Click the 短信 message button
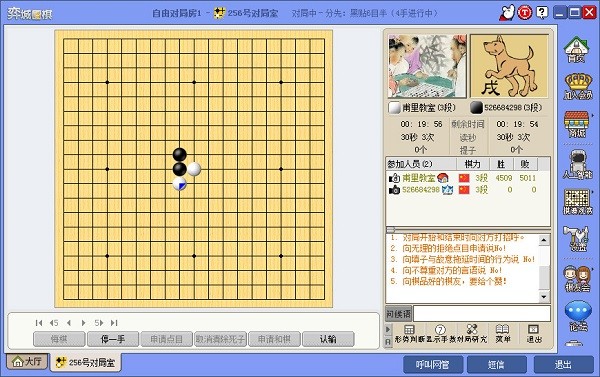The image size is (600, 377). tap(497, 365)
